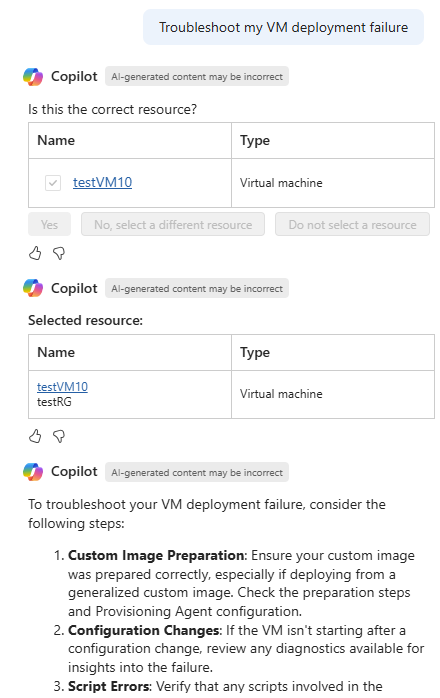This screenshot has width=440, height=698.
Task: Give thumbs up to the resource confirmation message
Action: 35,253
